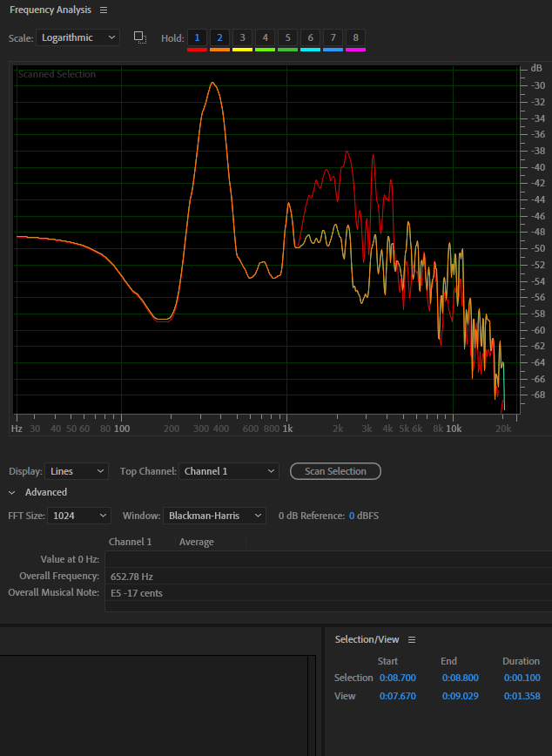Open the Blackman-Harris Window dropdown
Viewport: 552px width, 756px height.
point(214,516)
